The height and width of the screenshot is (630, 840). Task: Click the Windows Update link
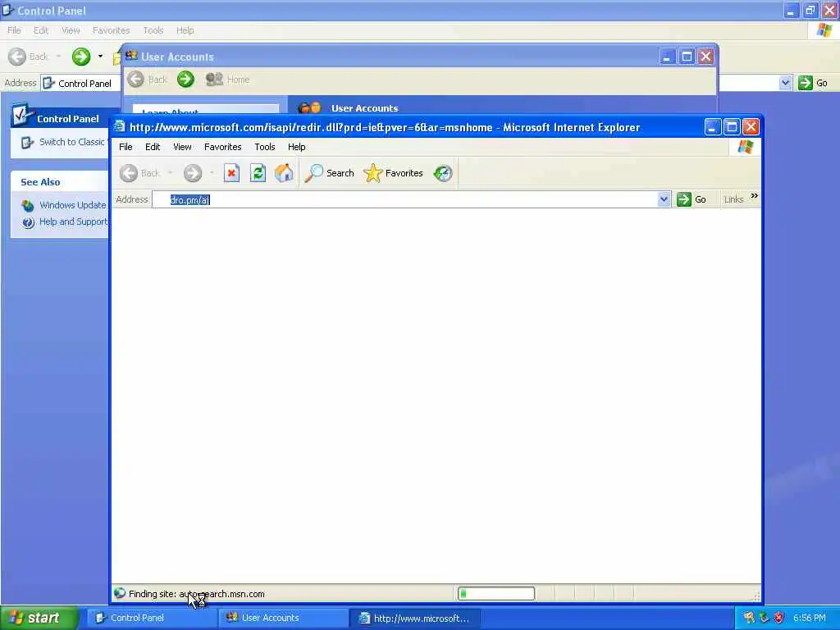tap(73, 205)
